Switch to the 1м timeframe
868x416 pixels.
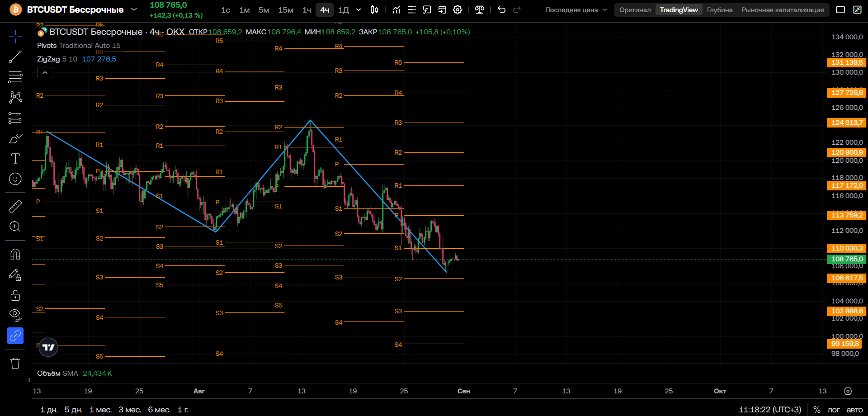pyautogui.click(x=245, y=10)
